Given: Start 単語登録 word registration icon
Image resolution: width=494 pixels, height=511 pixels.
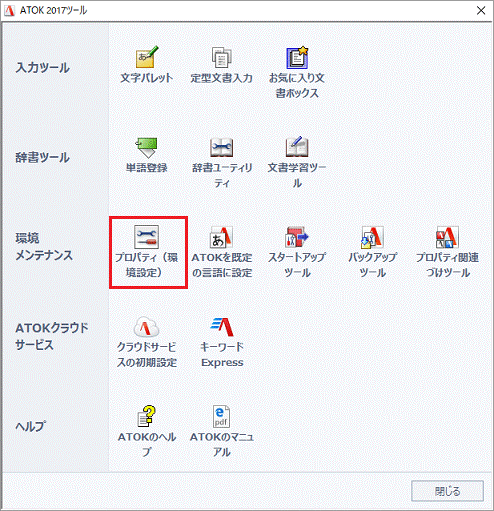Looking at the screenshot, I should point(147,148).
